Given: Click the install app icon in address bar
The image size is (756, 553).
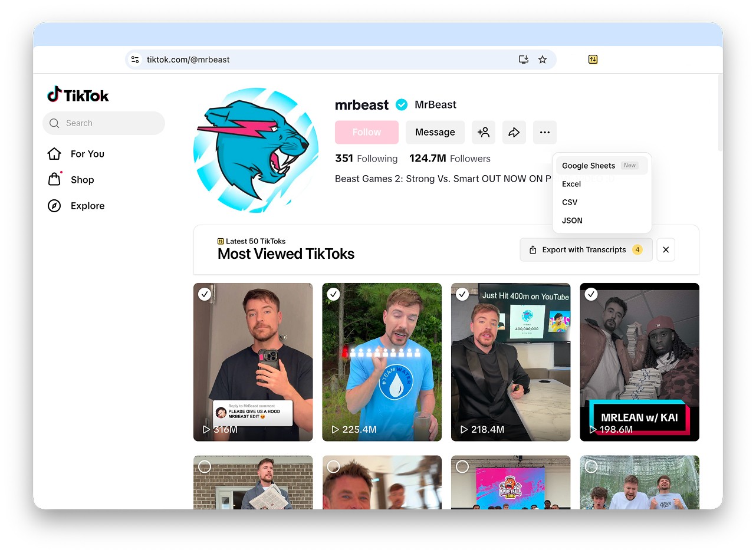Looking at the screenshot, I should tap(523, 60).
